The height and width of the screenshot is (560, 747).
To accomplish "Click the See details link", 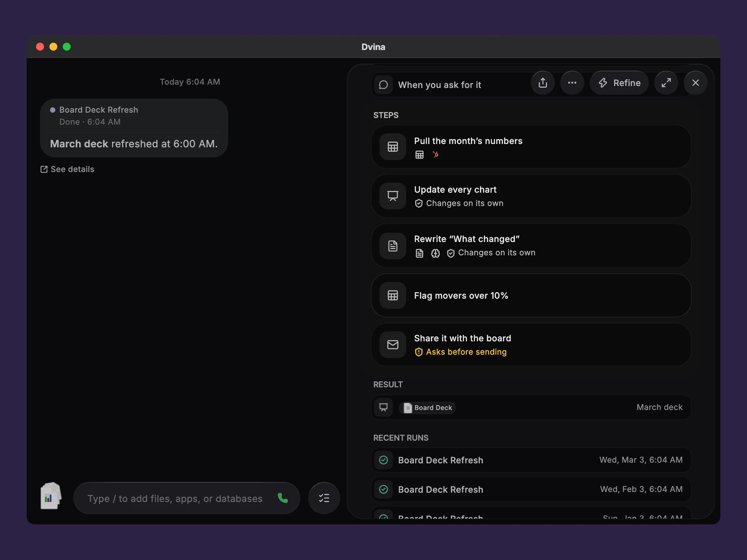I will (x=67, y=169).
